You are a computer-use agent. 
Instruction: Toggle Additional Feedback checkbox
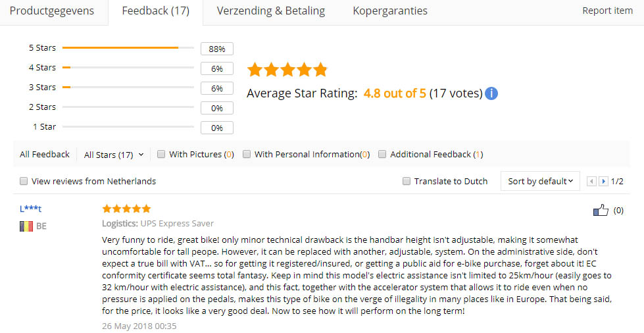point(382,154)
